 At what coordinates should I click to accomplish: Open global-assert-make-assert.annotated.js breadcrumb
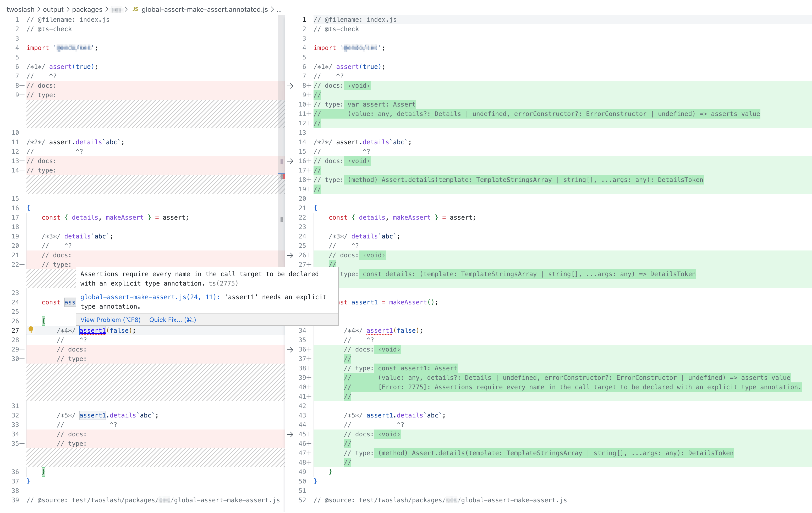tap(204, 9)
